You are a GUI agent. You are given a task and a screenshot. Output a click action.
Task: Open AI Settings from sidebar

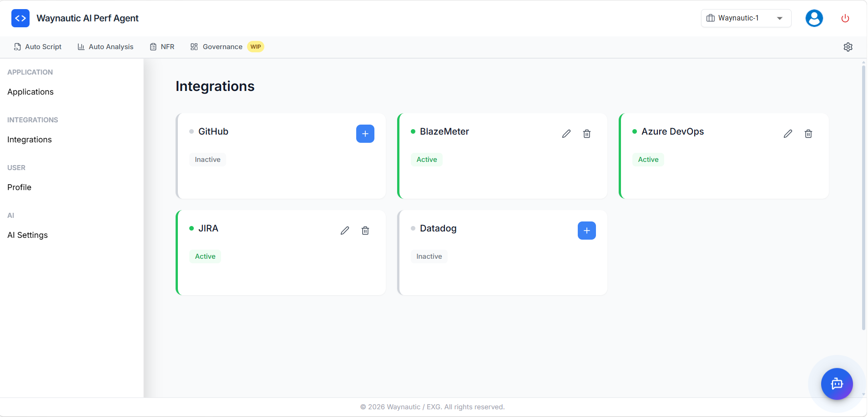(x=27, y=235)
